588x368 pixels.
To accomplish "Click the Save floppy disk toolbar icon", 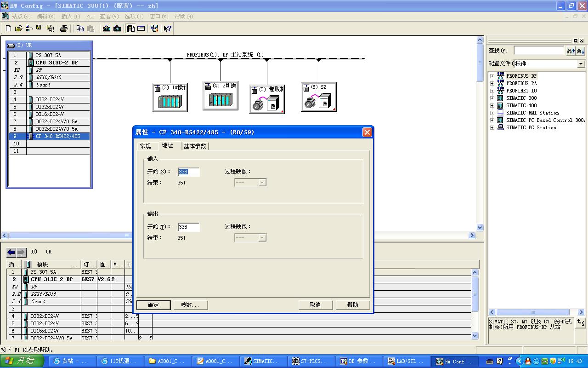I will (x=39, y=28).
